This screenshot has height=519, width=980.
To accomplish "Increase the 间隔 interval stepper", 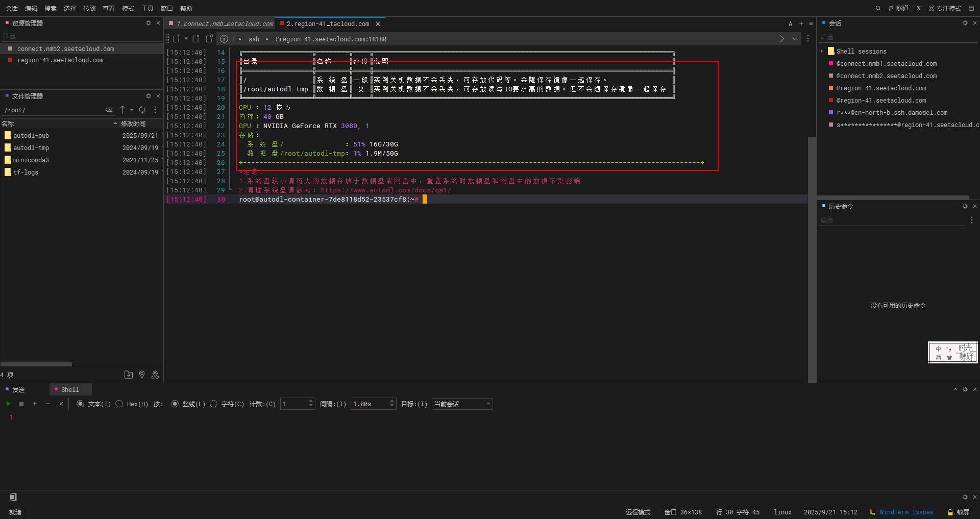I will tap(392, 401).
